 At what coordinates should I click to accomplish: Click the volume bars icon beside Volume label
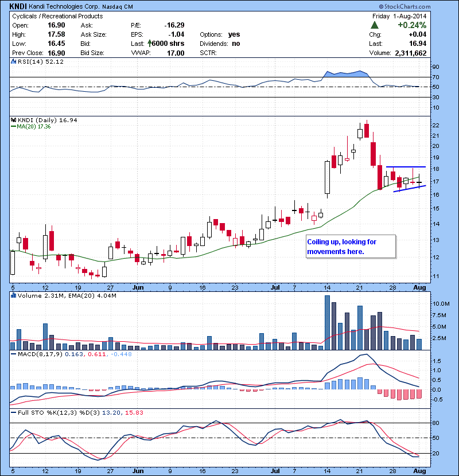(13, 295)
